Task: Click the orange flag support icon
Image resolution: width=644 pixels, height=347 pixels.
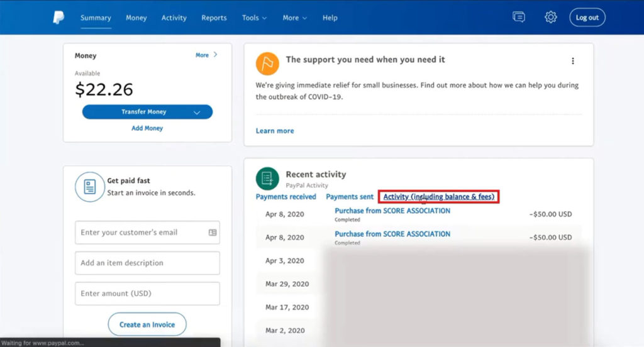Action: pyautogui.click(x=267, y=63)
